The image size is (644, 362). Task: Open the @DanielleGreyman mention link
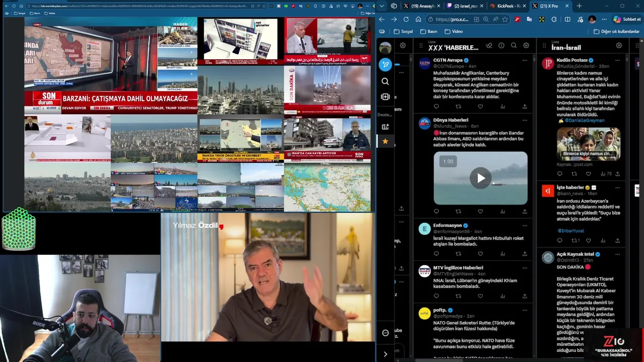point(584,121)
